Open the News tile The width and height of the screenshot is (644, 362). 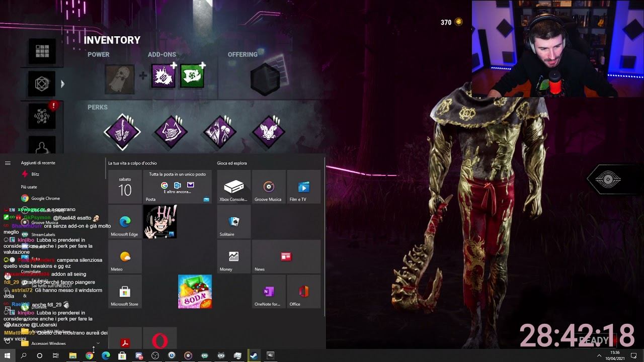pos(286,256)
